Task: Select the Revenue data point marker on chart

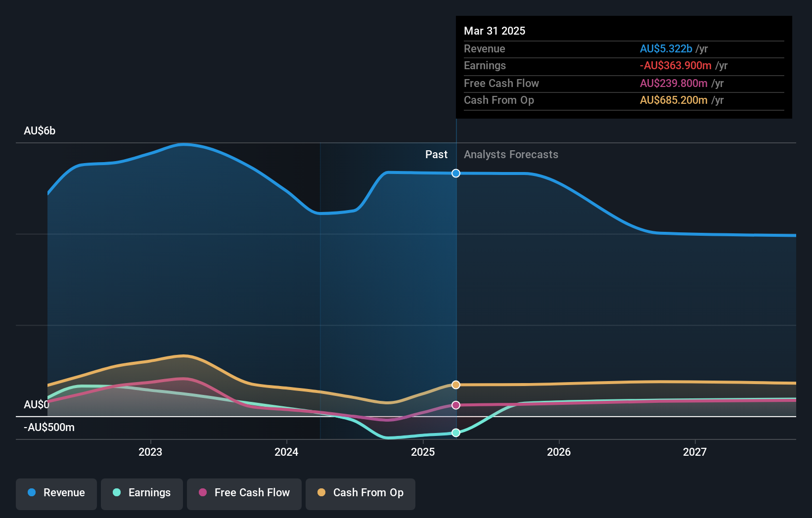Action: coord(455,173)
